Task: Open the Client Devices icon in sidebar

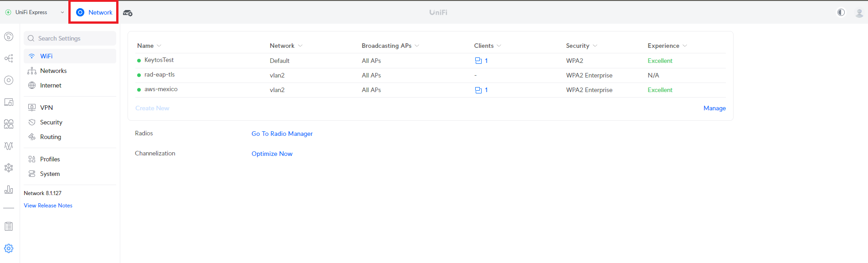Action: point(9,102)
